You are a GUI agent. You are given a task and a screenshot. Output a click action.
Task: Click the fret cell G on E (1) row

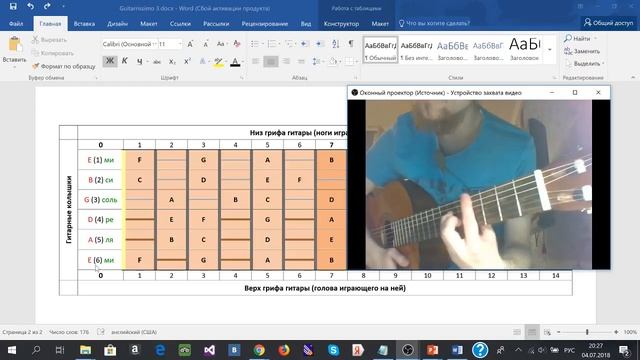pos(203,160)
